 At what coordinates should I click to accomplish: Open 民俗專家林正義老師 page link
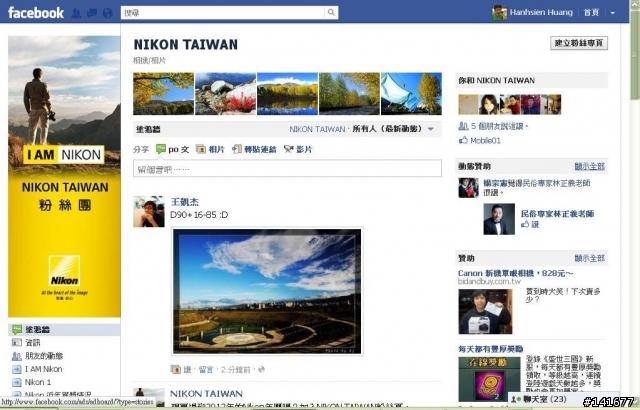tap(557, 214)
